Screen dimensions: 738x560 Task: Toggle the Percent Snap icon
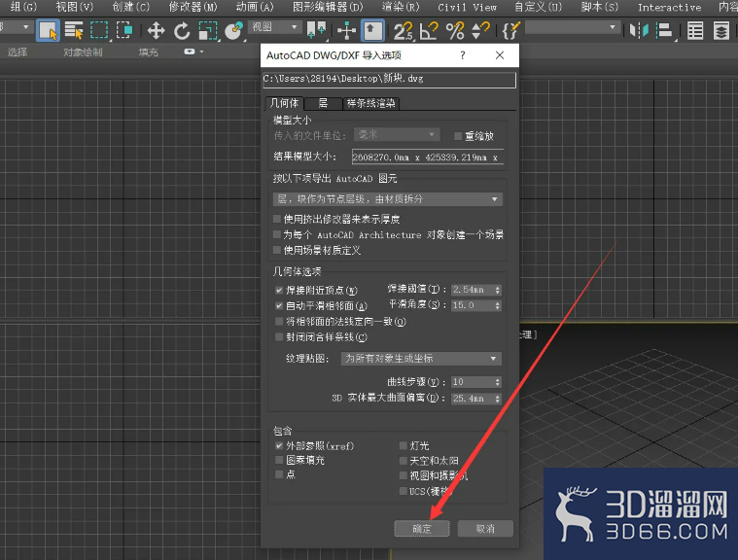[455, 31]
